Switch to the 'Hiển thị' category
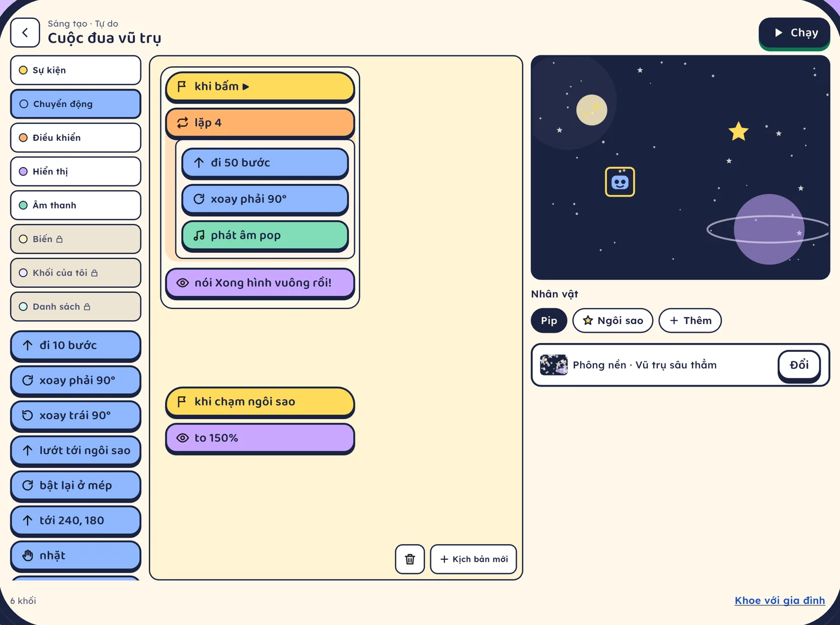Viewport: 840px width, 625px height. coord(76,171)
